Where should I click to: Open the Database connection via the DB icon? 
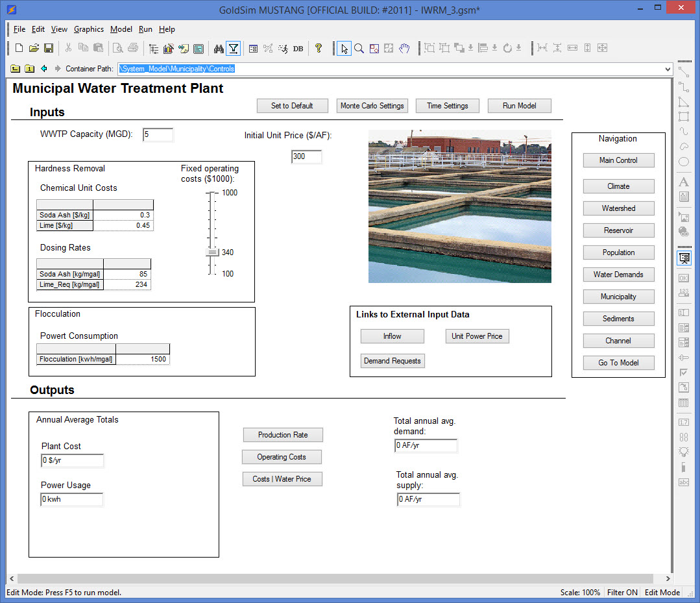point(298,49)
